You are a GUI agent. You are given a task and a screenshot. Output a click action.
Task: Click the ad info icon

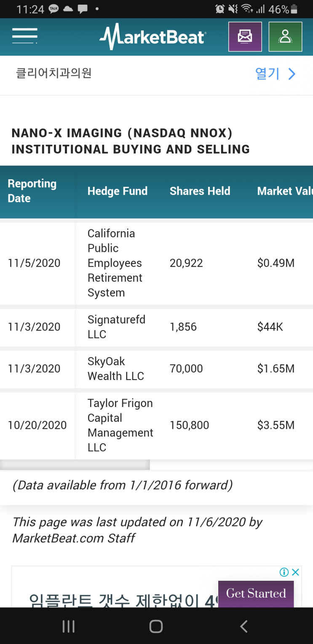coord(284,572)
